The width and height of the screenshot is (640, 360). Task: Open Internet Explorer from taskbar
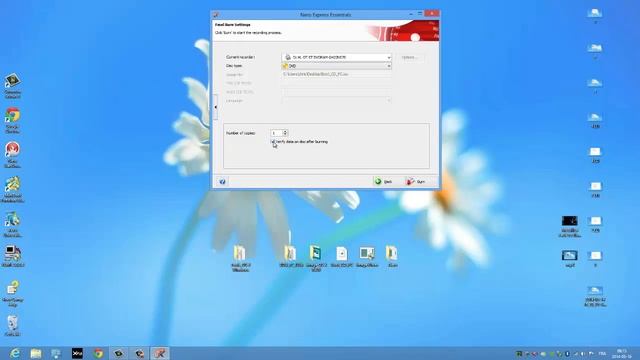(15, 353)
